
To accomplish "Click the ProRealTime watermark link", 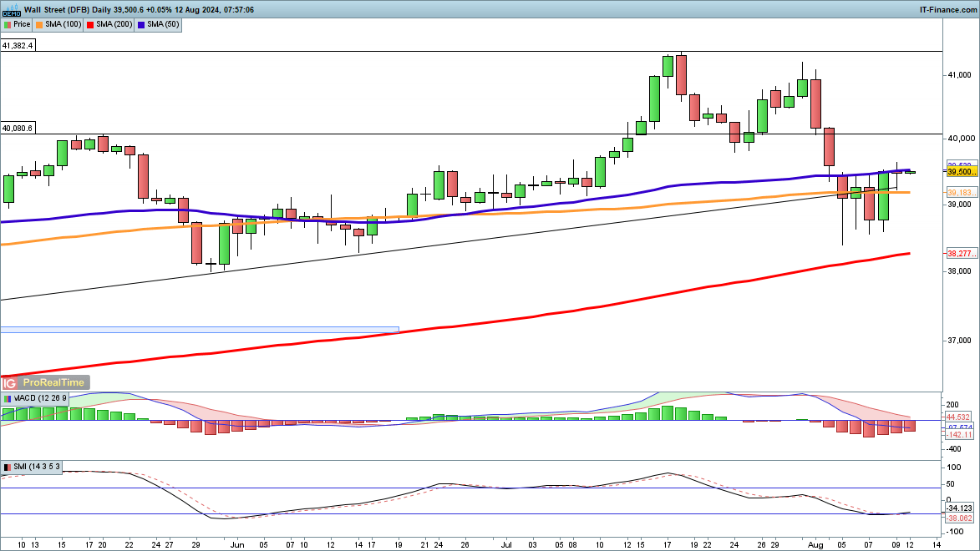I will click(53, 383).
